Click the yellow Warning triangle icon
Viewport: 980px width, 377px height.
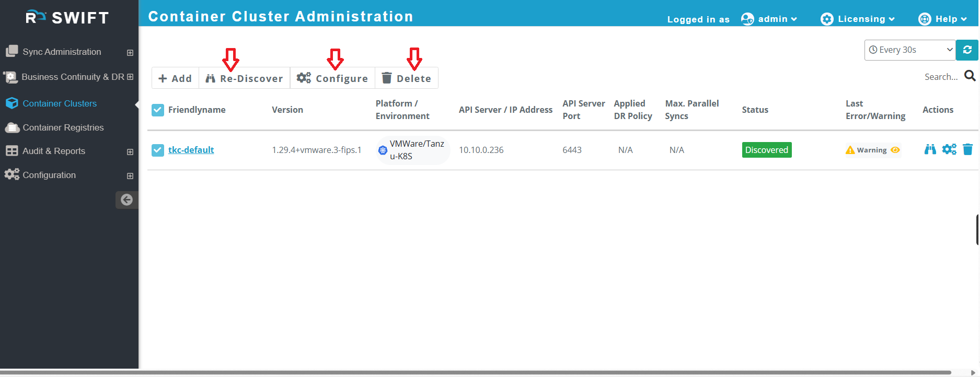pos(850,150)
